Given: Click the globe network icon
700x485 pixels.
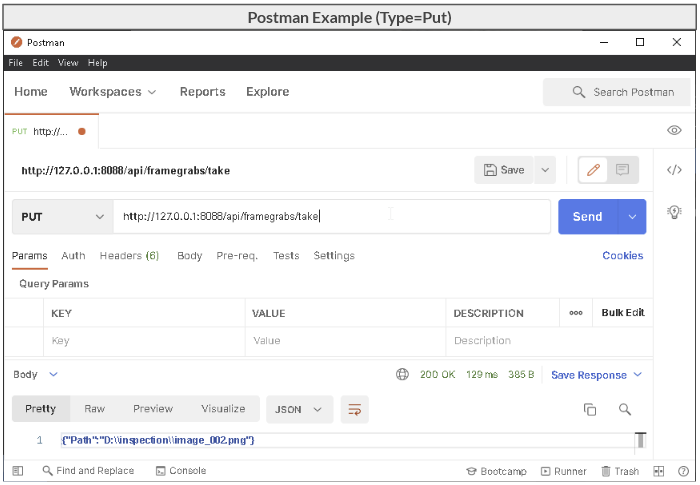Looking at the screenshot, I should click(x=402, y=375).
